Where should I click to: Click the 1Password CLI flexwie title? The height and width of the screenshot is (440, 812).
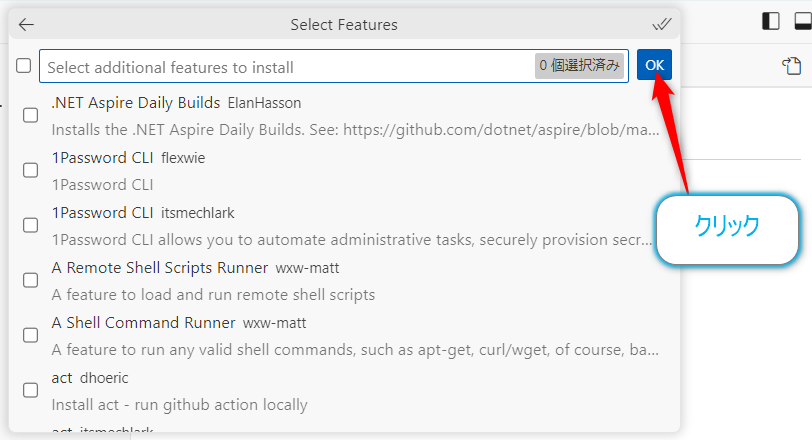click(128, 158)
